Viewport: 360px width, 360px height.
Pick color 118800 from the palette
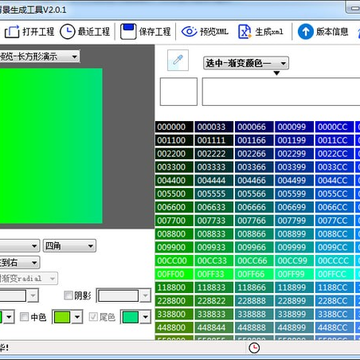coord(174,287)
